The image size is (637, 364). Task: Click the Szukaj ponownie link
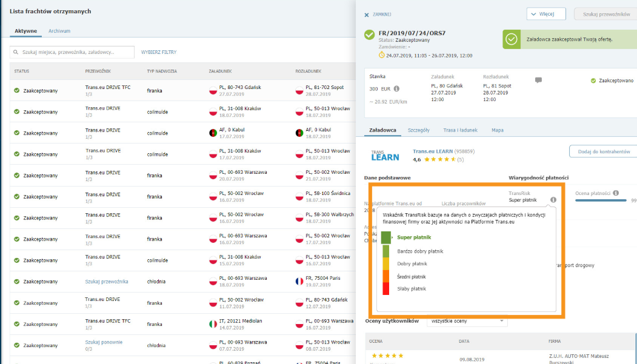[104, 342]
